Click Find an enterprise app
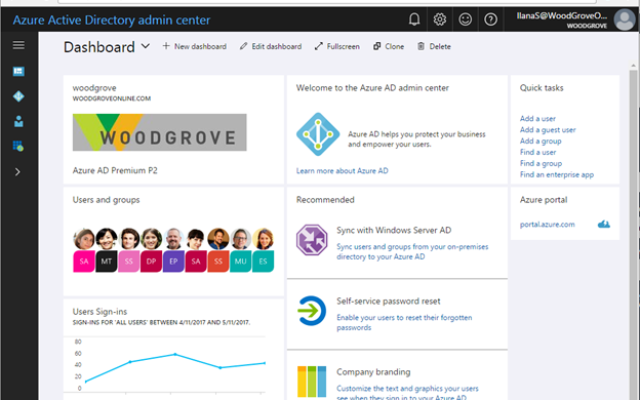 pyautogui.click(x=557, y=175)
